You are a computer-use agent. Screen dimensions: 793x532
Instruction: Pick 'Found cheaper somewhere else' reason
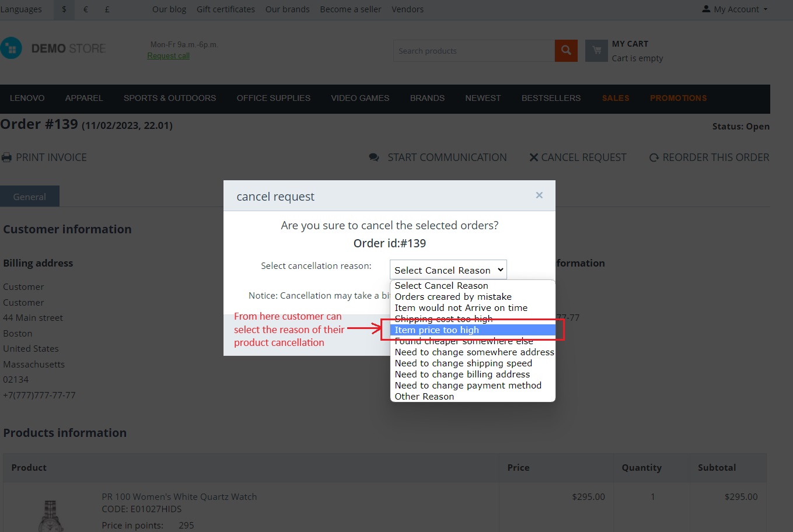[x=473, y=341]
